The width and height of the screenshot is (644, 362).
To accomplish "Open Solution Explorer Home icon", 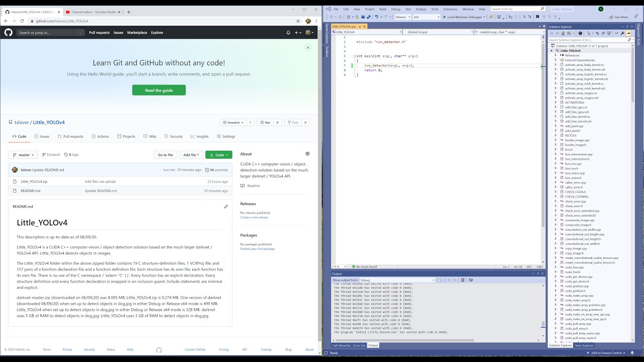I will (x=563, y=33).
